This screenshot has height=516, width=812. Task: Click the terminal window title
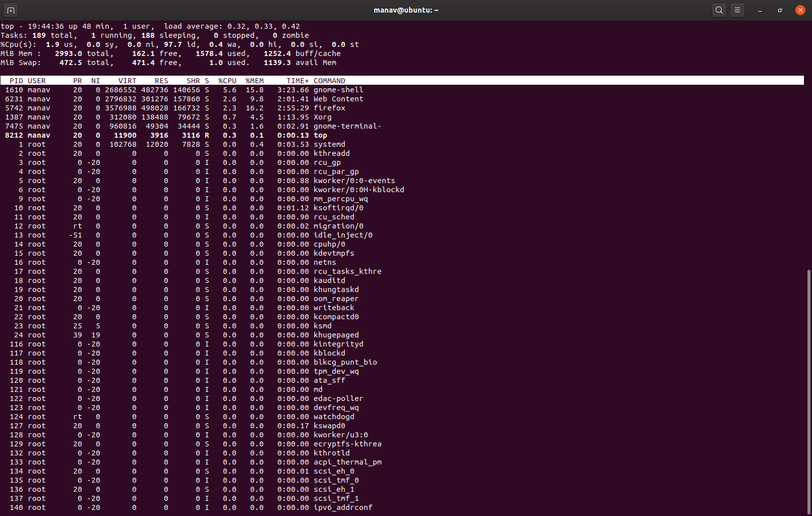406,10
